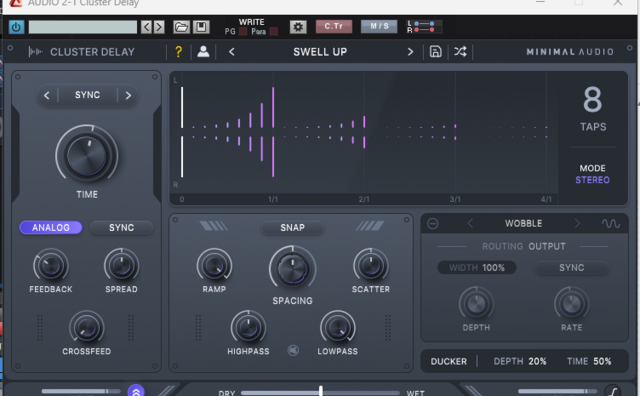Image resolution: width=640 pixels, height=396 pixels.
Task: Click the SPREAD knob
Action: click(x=121, y=265)
